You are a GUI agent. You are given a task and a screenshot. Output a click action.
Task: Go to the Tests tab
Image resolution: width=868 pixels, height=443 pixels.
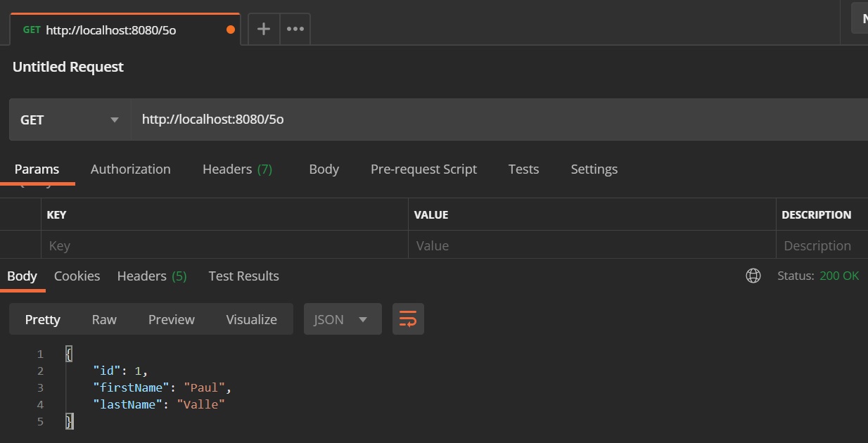coord(523,169)
